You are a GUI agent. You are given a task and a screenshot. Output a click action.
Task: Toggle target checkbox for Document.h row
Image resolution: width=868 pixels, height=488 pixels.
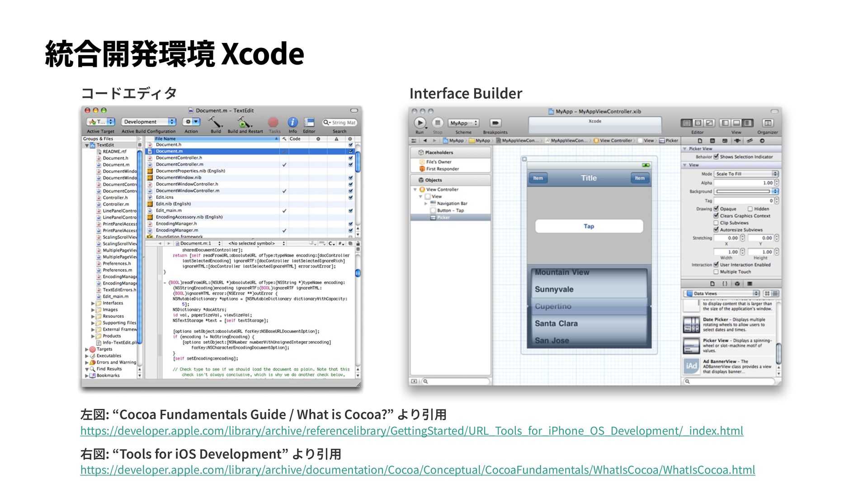tap(350, 145)
